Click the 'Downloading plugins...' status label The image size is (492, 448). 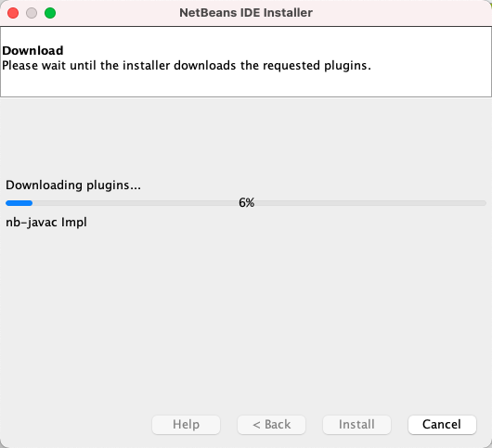click(73, 185)
